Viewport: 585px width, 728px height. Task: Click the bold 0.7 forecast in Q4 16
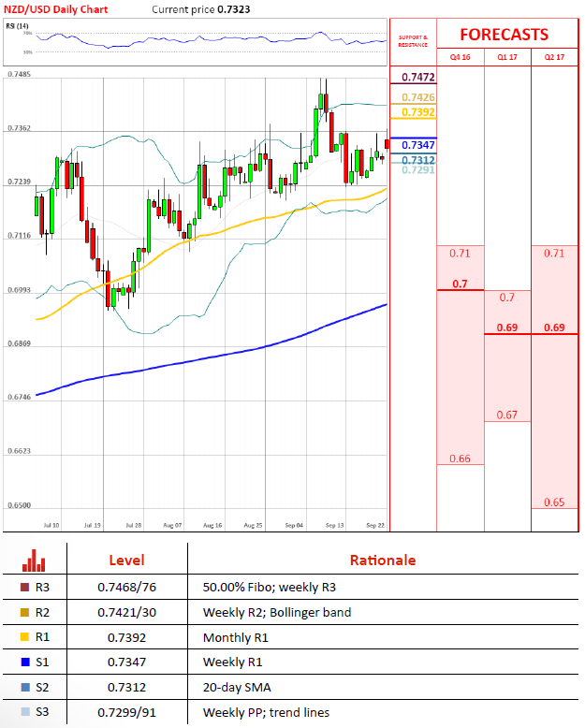[x=460, y=284]
